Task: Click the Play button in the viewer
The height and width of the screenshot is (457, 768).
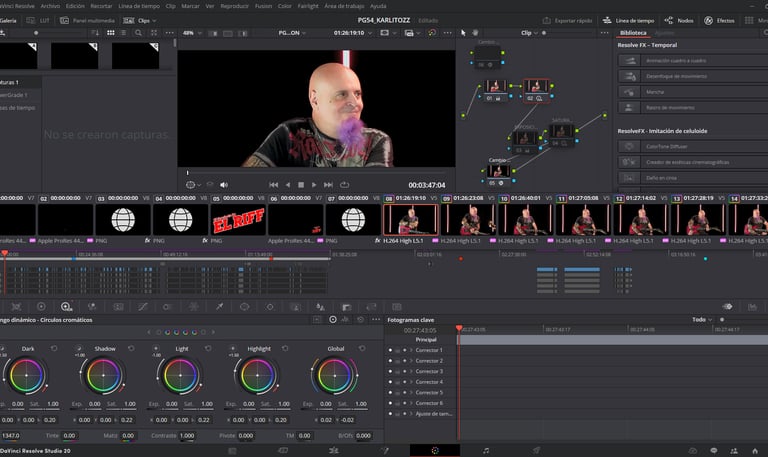Action: 314,185
